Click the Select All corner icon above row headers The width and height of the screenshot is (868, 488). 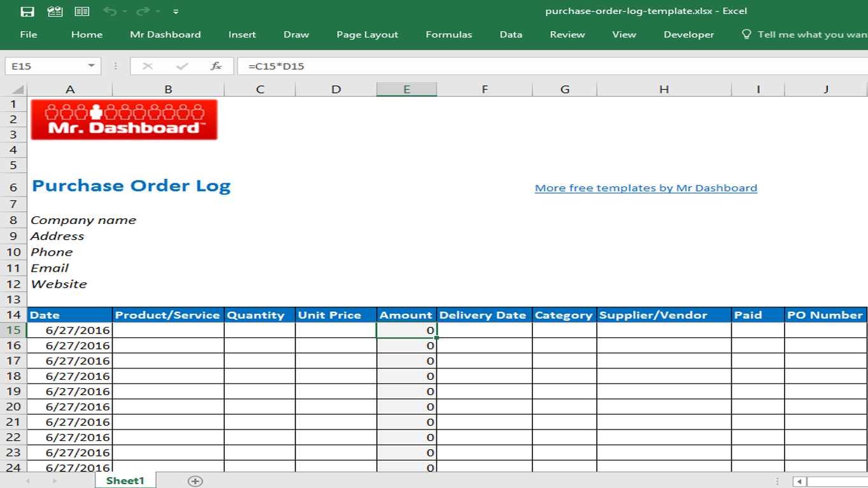[x=17, y=88]
